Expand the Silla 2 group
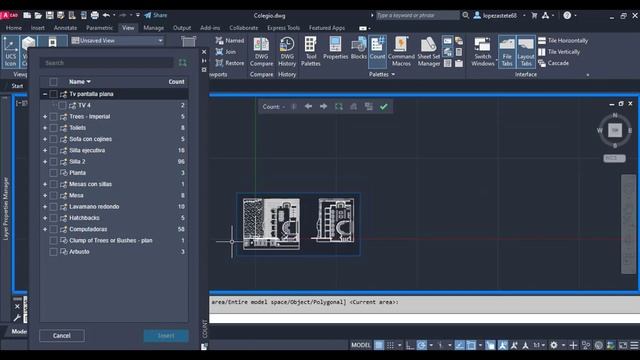This screenshot has height=360, width=640. 45,162
